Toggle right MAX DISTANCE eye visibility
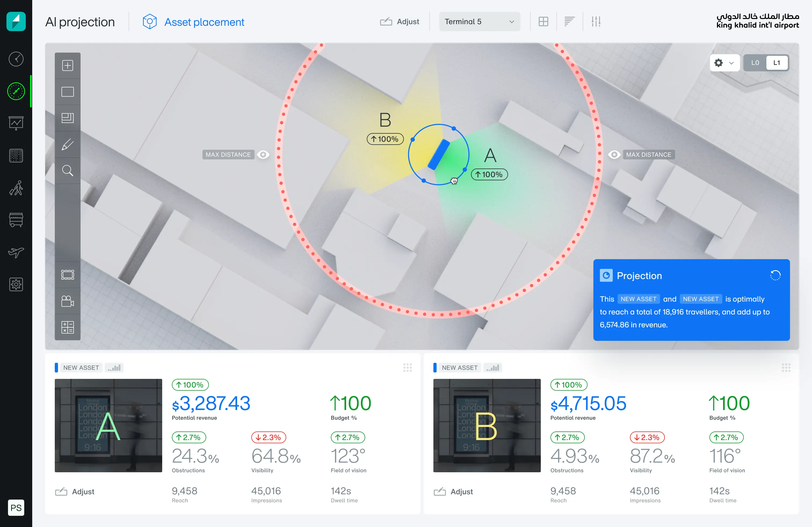The image size is (812, 527). click(614, 155)
